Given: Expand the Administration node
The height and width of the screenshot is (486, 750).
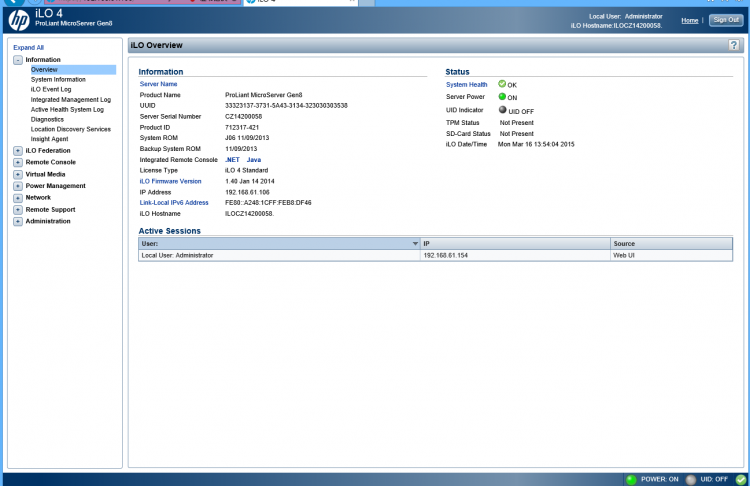Looking at the screenshot, I should click(18, 221).
